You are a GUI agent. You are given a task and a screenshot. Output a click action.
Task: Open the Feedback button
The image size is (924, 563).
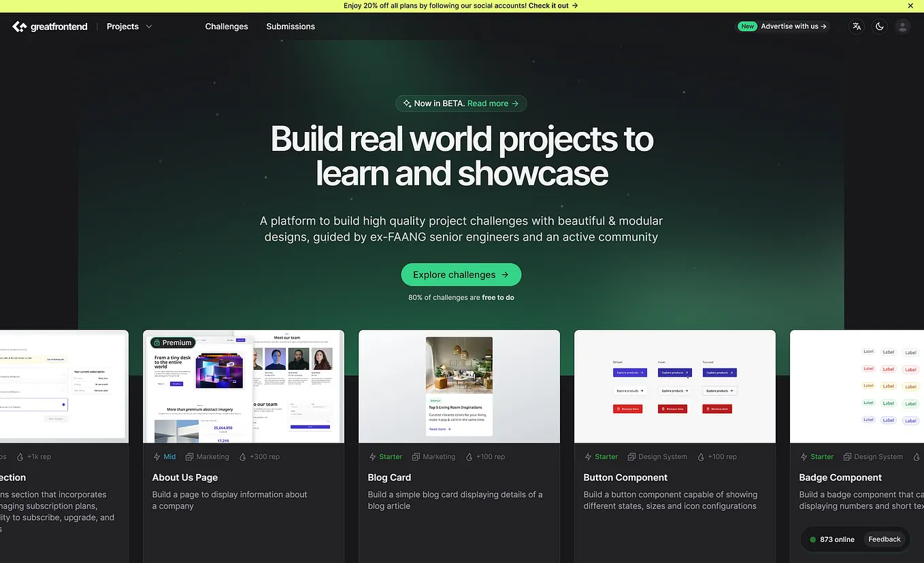click(885, 539)
